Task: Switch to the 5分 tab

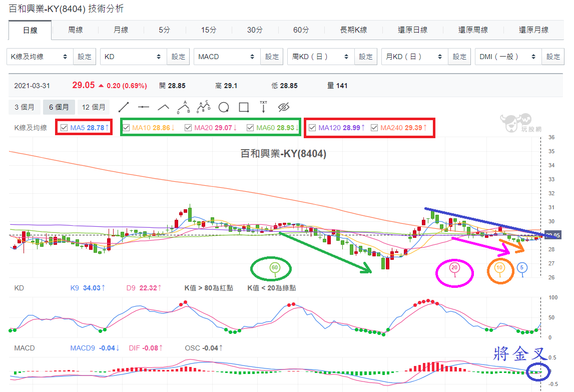Action: pos(164,30)
